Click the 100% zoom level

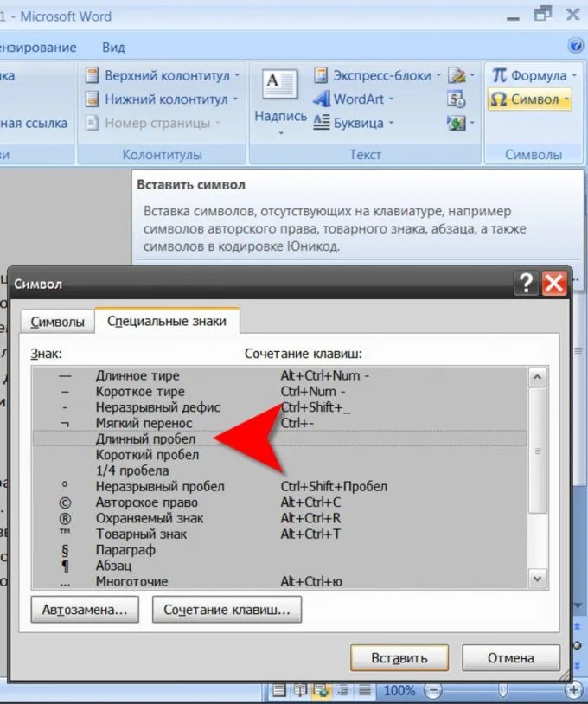(399, 690)
